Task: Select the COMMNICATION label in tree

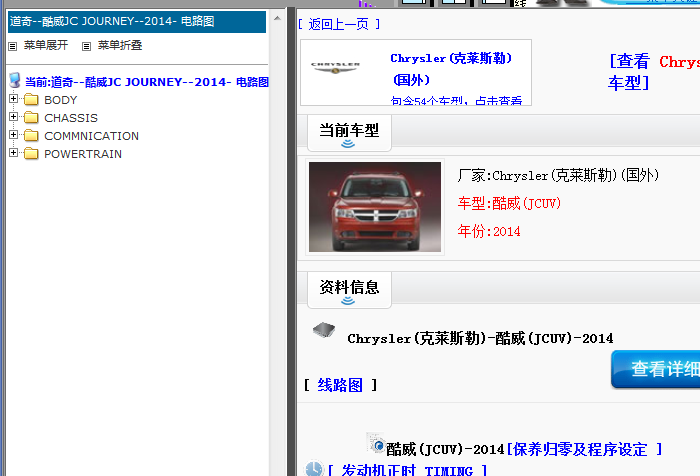Action: coord(92,136)
